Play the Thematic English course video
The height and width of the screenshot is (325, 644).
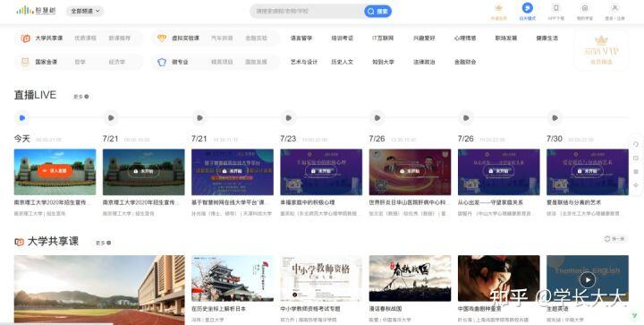pos(588,280)
